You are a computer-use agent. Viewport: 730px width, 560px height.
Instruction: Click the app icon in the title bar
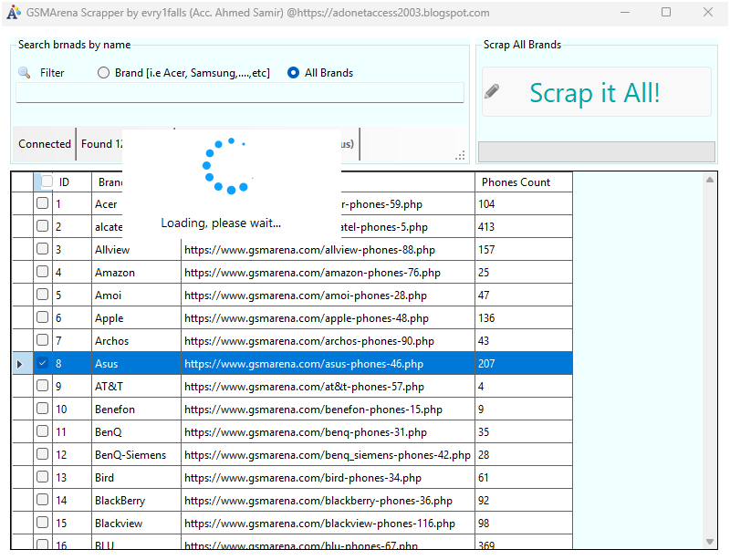14,13
